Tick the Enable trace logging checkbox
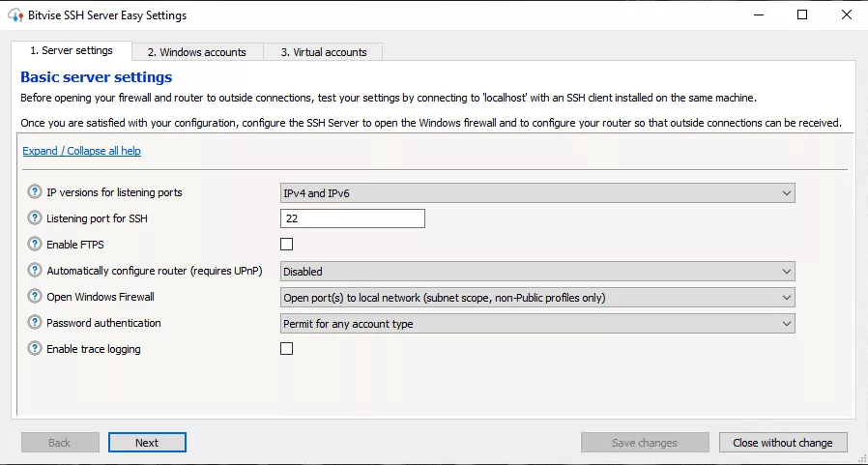The image size is (868, 465). click(287, 349)
